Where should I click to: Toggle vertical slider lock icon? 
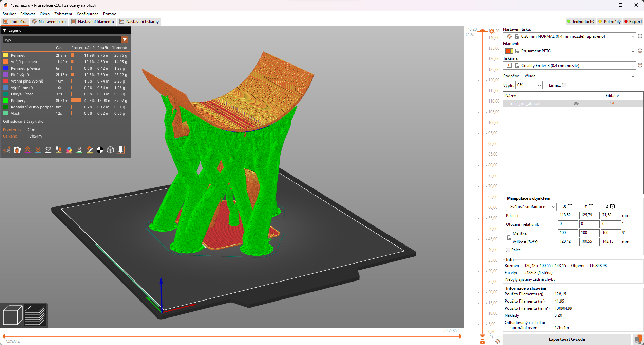pos(482,341)
